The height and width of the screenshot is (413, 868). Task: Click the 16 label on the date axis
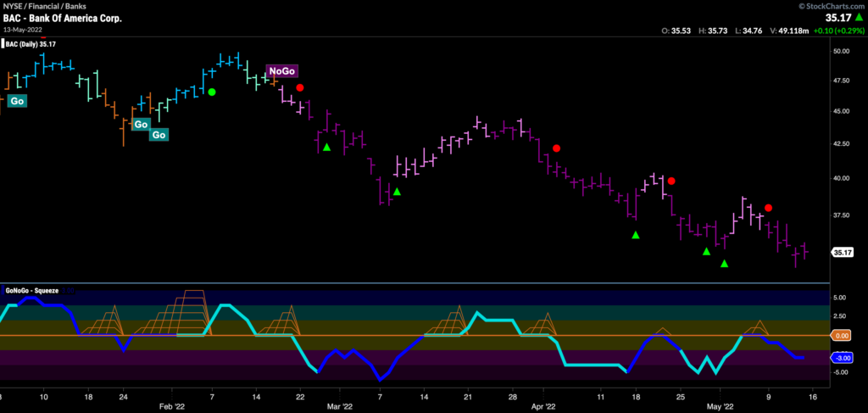(x=812, y=397)
